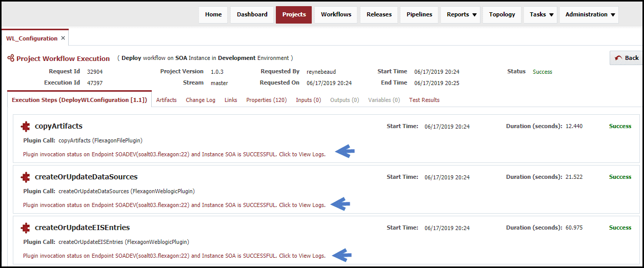
Task: Expand the Administration dropdown menu
Action: (x=589, y=14)
